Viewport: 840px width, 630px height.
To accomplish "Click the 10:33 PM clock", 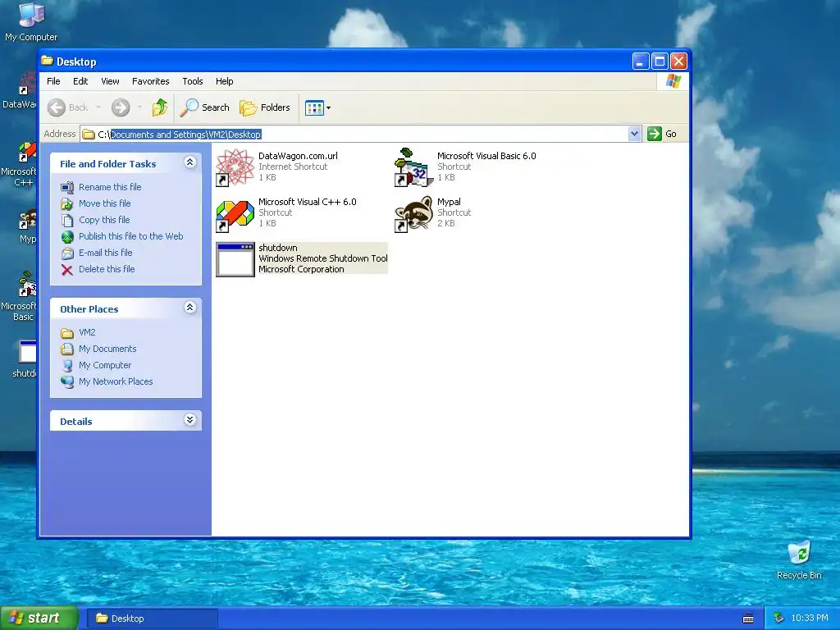I will tap(810, 619).
